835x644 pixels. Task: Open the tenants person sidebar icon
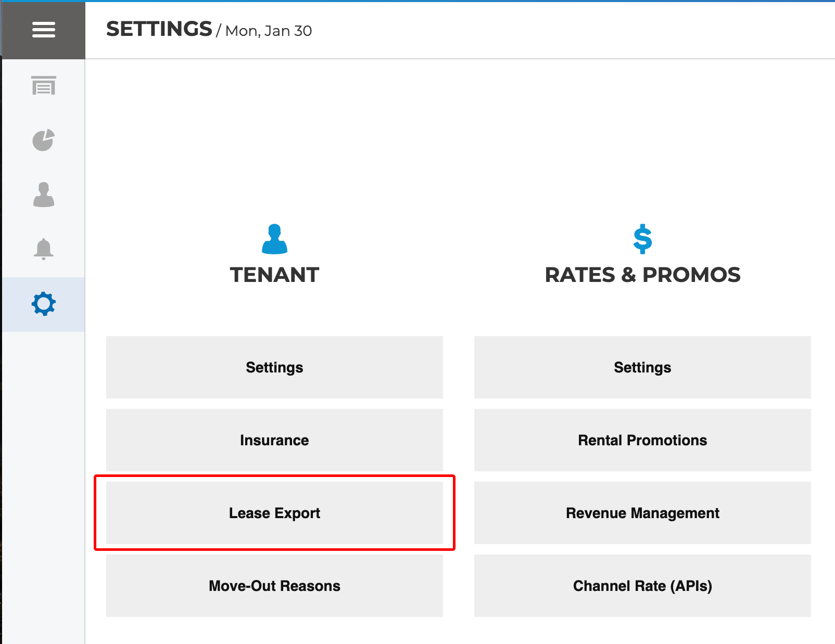pyautogui.click(x=44, y=195)
